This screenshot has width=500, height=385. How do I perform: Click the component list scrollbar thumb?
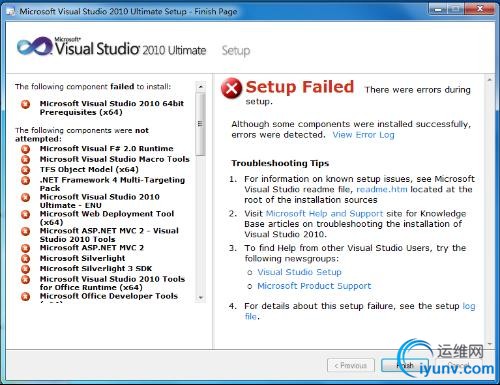click(x=200, y=124)
